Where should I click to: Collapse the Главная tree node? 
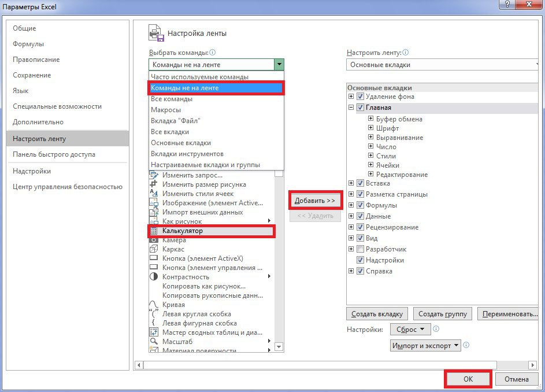[351, 108]
